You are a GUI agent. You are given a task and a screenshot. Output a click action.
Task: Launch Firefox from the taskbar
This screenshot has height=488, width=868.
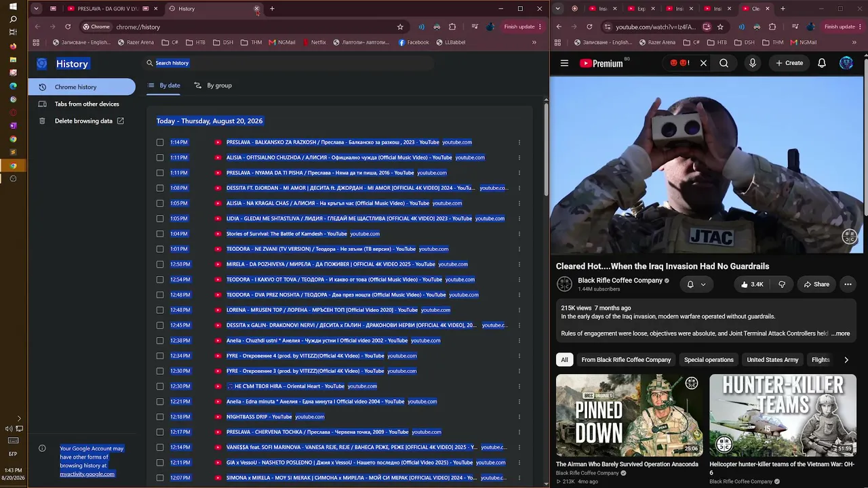13,46
